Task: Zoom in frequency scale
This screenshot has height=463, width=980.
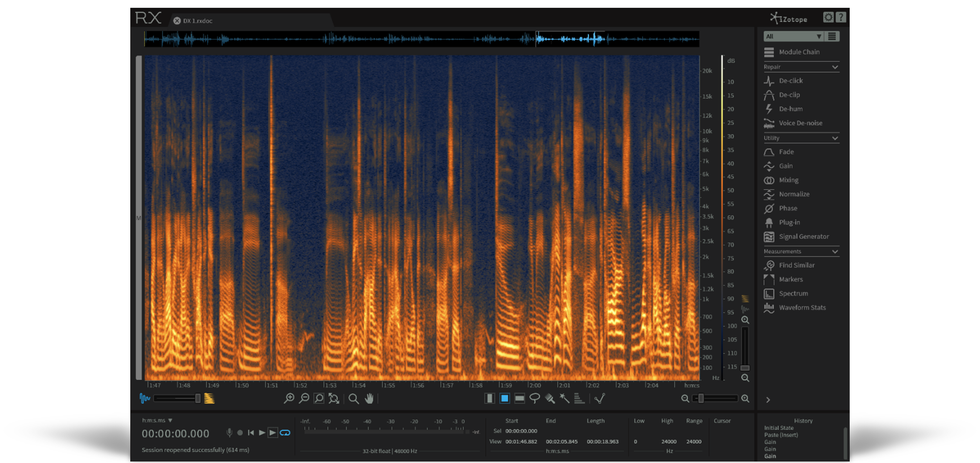Action: coord(745,320)
